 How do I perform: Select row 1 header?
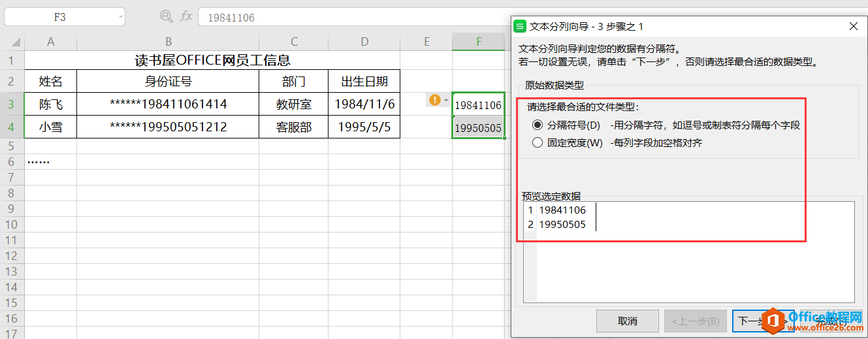pyautogui.click(x=12, y=61)
